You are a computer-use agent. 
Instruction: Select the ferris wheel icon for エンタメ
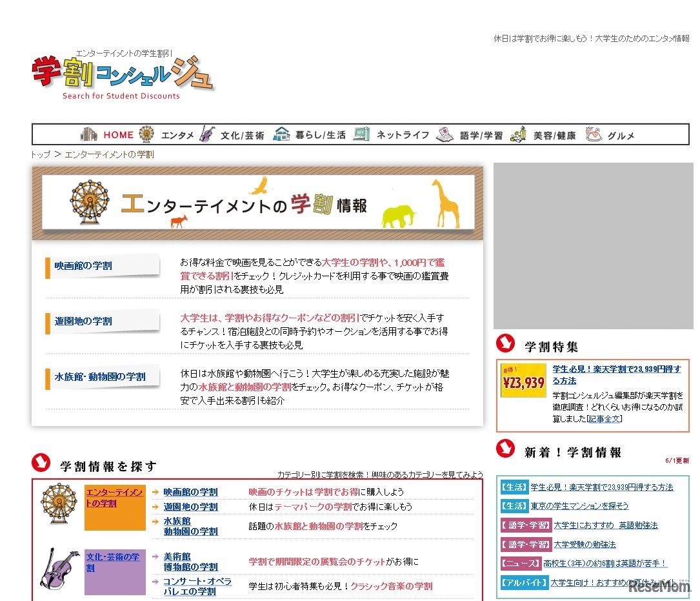coord(147,134)
